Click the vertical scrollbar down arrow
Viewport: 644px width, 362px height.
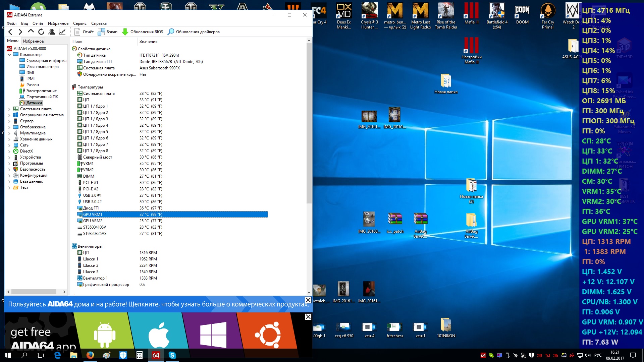pos(309,293)
